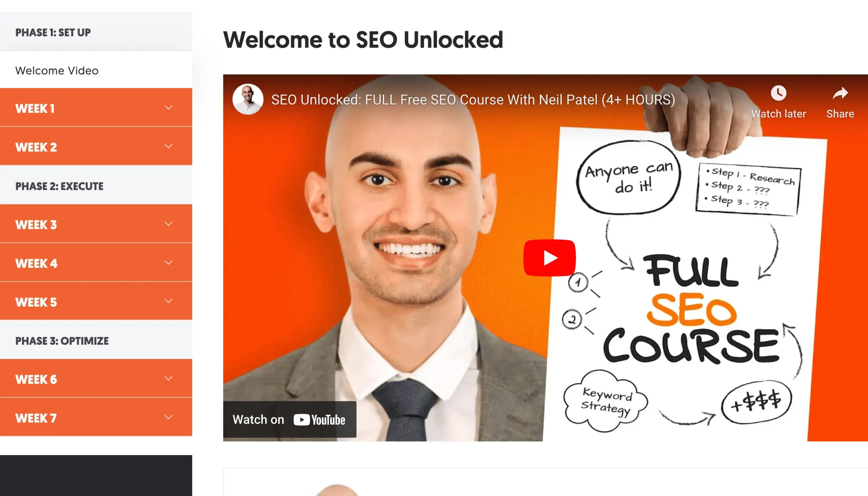868x496 pixels.
Task: Expand WEEK 1 chevron arrow
Action: coord(168,108)
